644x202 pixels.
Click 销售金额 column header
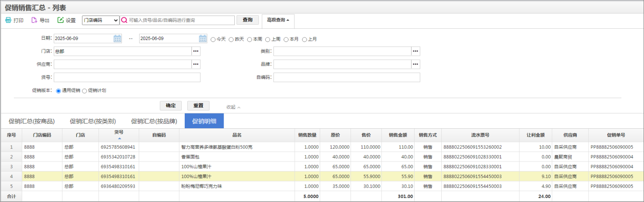(x=398, y=135)
